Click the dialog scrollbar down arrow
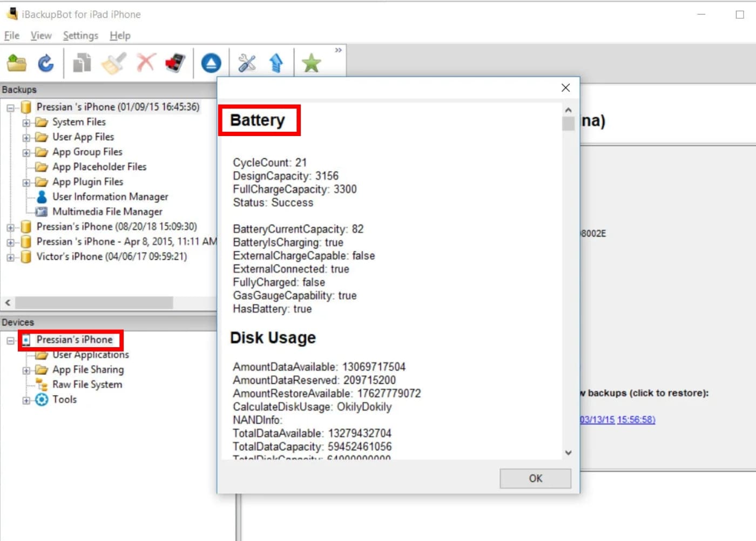 568,452
